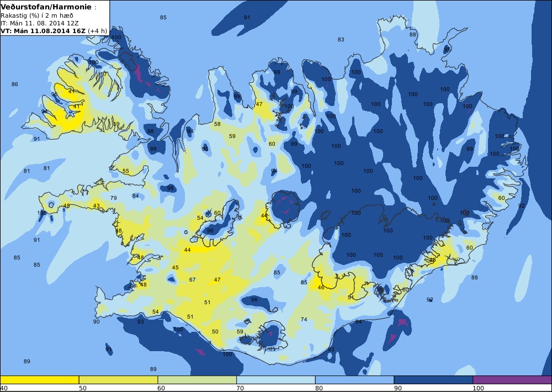The width and height of the screenshot is (552, 392).
Task: Click the 'Veðurstofan/Harmonie' title text
Action: (46, 7)
